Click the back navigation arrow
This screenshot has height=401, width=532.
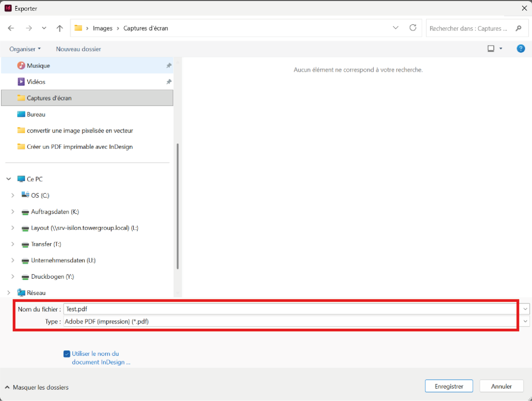coord(11,28)
